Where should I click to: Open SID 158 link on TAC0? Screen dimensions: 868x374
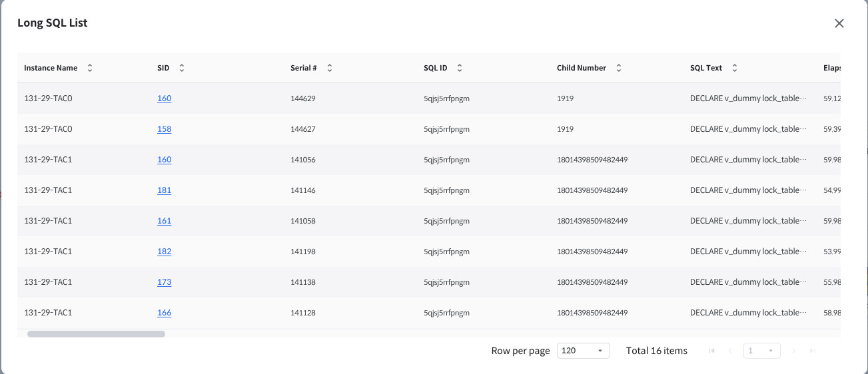164,129
